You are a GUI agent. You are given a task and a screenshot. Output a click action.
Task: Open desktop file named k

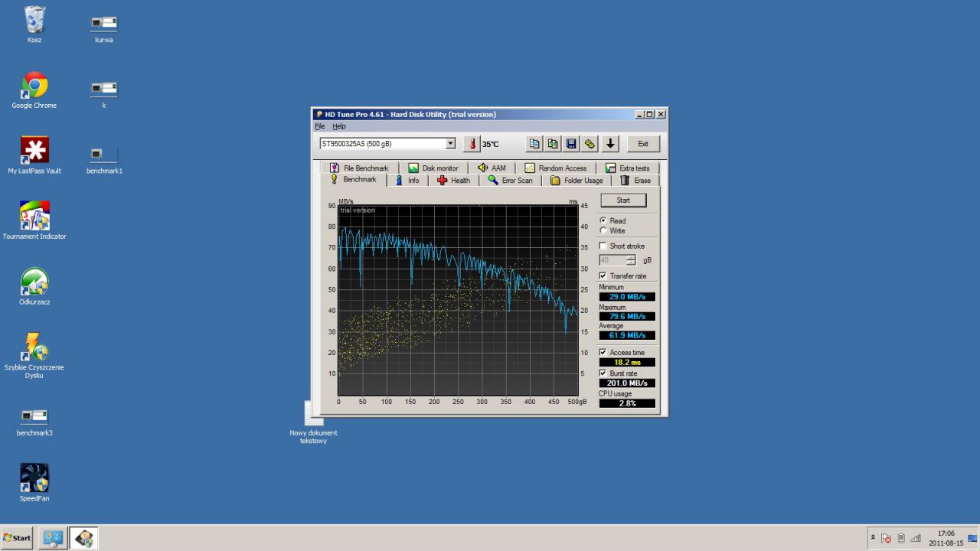104,94
